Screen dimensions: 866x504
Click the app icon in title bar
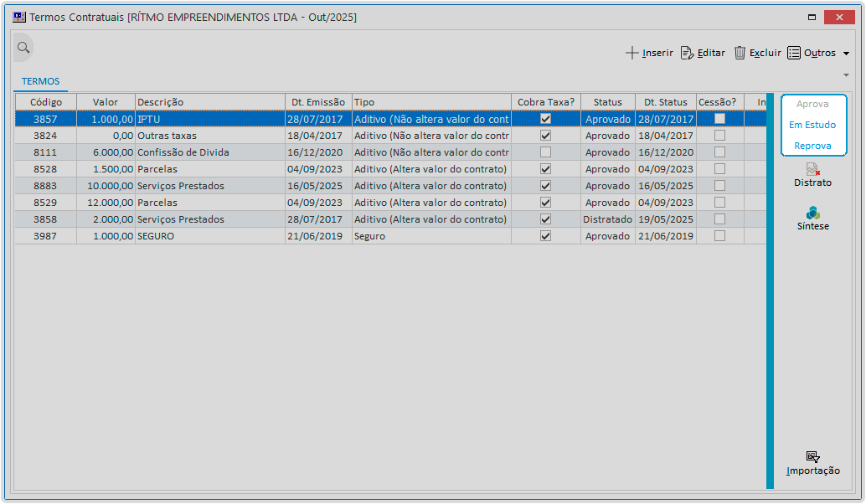[19, 17]
